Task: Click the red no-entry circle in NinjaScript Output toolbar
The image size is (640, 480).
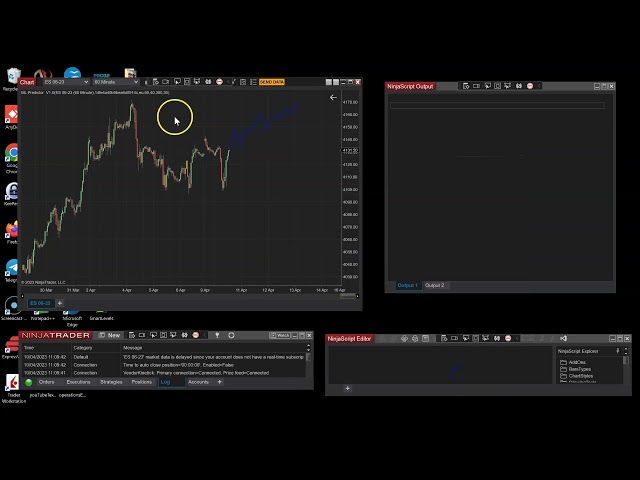Action: pyautogui.click(x=530, y=86)
